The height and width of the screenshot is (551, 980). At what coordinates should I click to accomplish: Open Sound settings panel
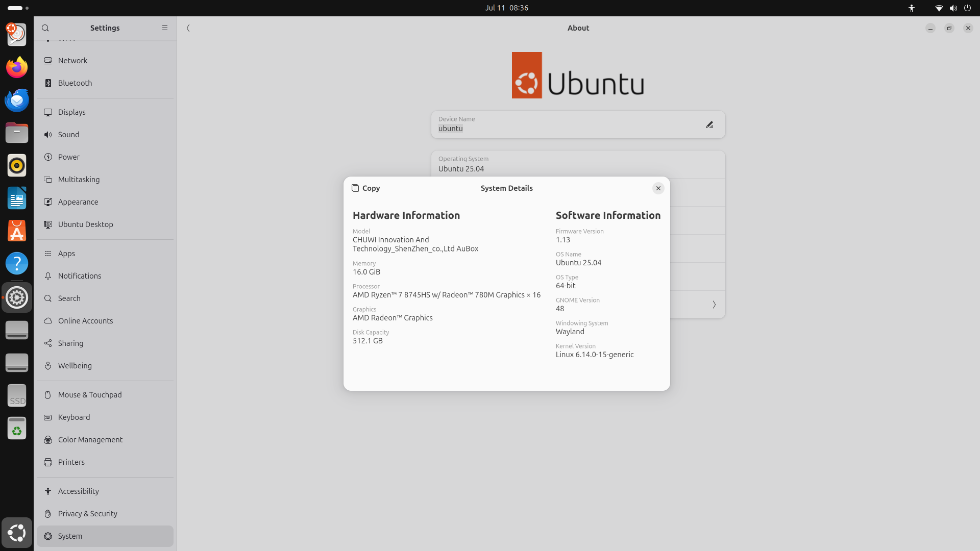(105, 135)
